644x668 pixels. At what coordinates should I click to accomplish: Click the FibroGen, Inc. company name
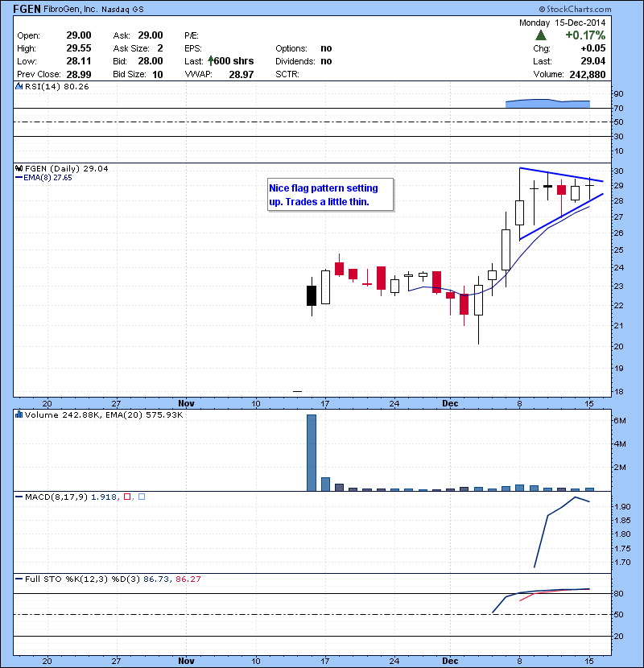70,10
